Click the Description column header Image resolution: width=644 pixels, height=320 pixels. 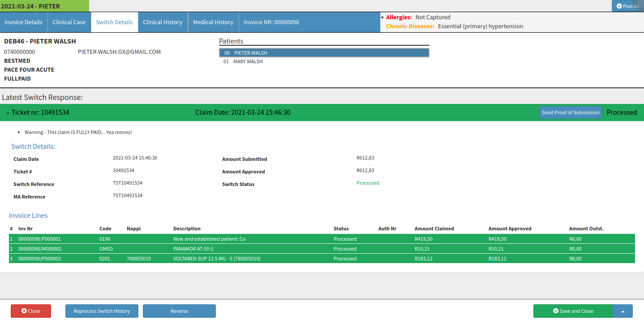tap(187, 229)
